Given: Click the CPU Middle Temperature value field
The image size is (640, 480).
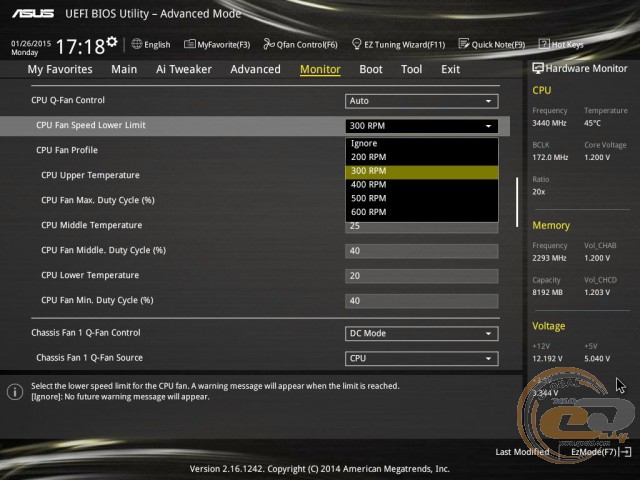Looking at the screenshot, I should 422,227.
